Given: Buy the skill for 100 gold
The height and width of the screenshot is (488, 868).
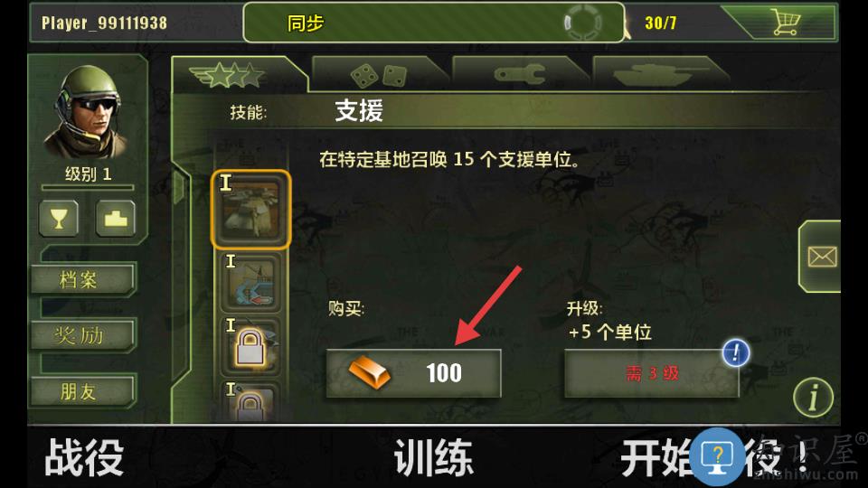Looking at the screenshot, I should coord(413,373).
